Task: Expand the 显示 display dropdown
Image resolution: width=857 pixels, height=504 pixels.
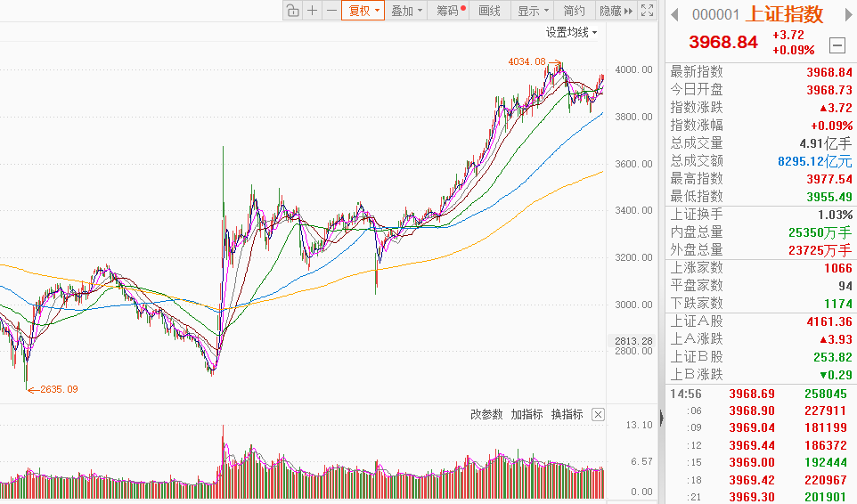Action: point(533,11)
